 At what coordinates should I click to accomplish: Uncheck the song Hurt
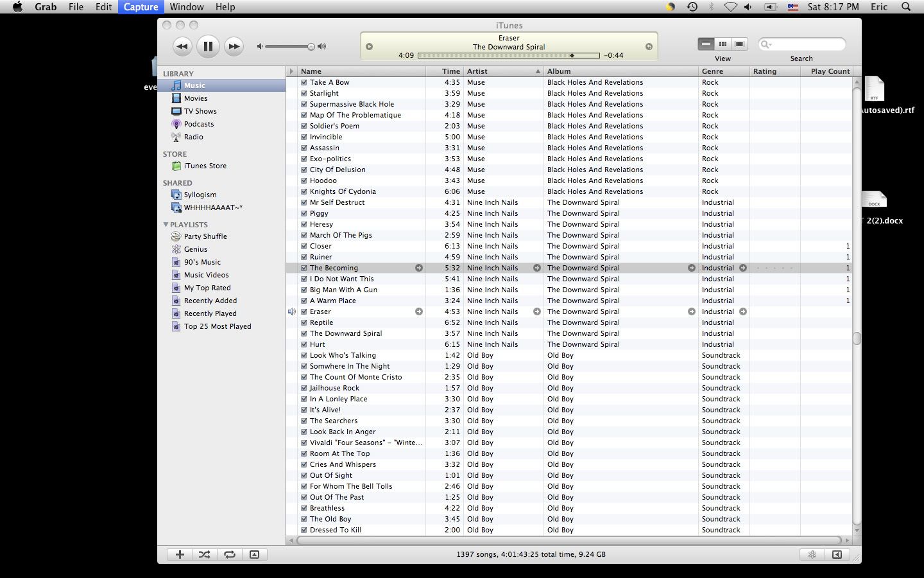tap(304, 344)
